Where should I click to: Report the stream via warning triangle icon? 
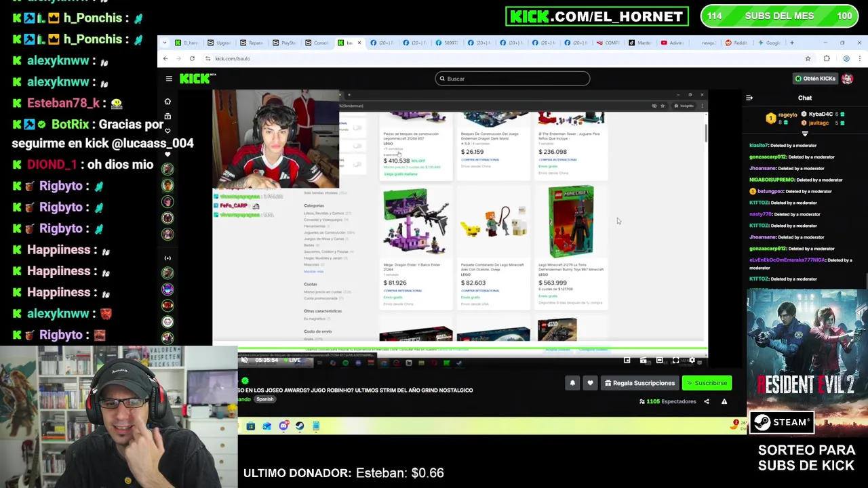pyautogui.click(x=724, y=401)
